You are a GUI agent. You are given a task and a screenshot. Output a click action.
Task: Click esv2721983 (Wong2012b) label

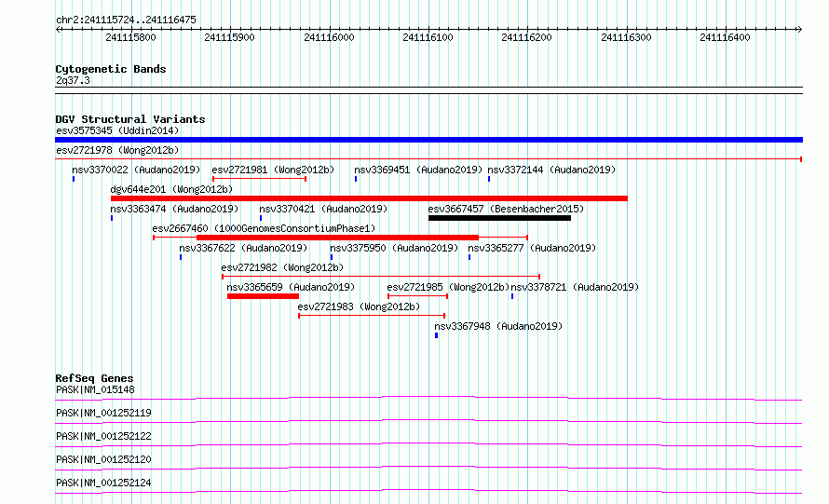[x=359, y=306]
